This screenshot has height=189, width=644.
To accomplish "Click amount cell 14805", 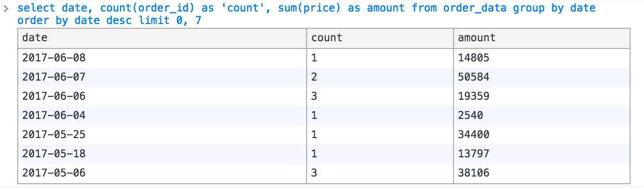I will (541, 58).
